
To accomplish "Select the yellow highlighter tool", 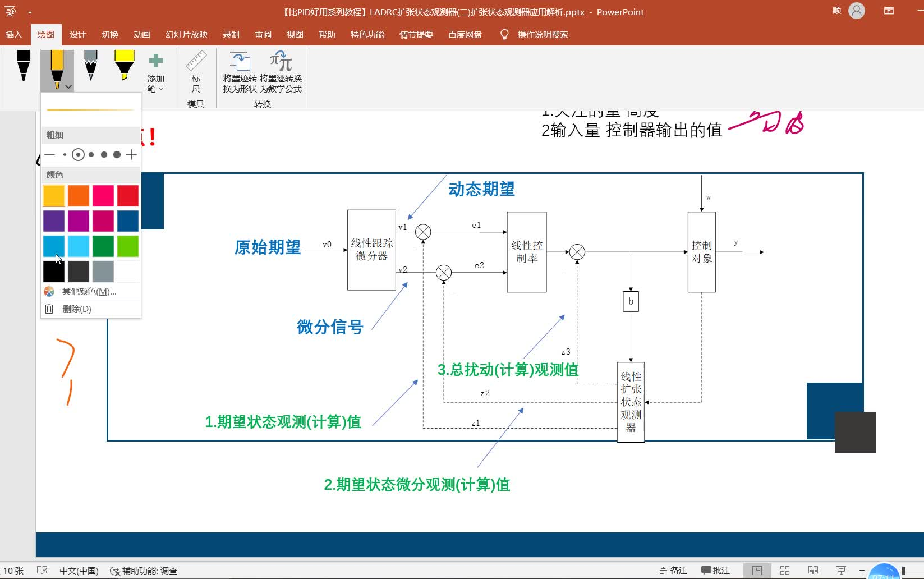I will click(x=124, y=66).
